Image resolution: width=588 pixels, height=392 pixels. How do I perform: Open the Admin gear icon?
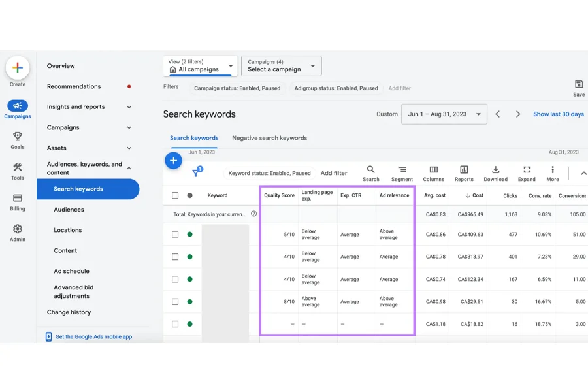[x=18, y=229]
